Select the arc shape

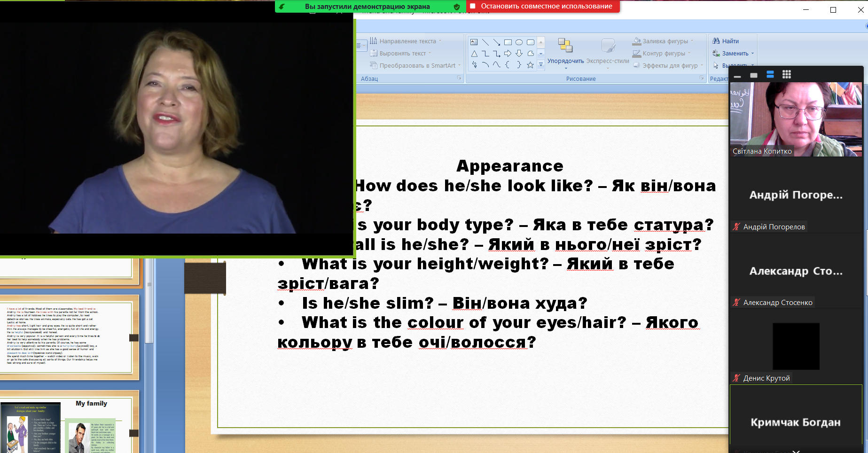click(x=485, y=65)
